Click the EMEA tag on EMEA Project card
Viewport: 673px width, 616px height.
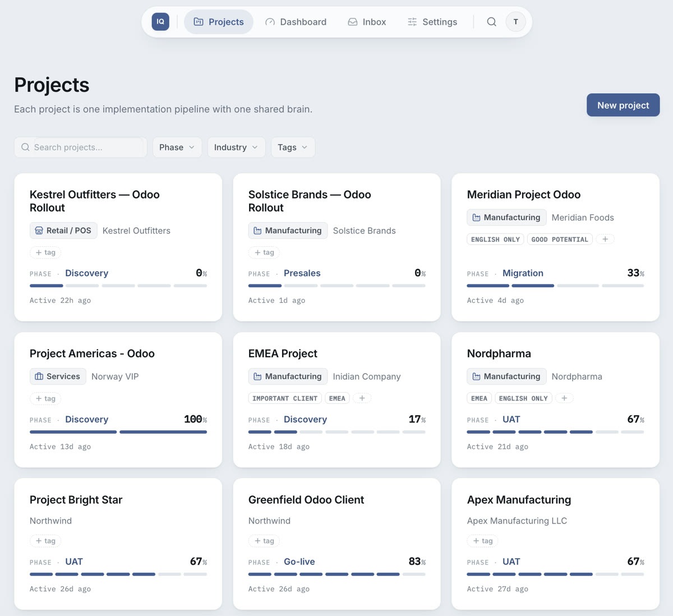click(x=337, y=398)
